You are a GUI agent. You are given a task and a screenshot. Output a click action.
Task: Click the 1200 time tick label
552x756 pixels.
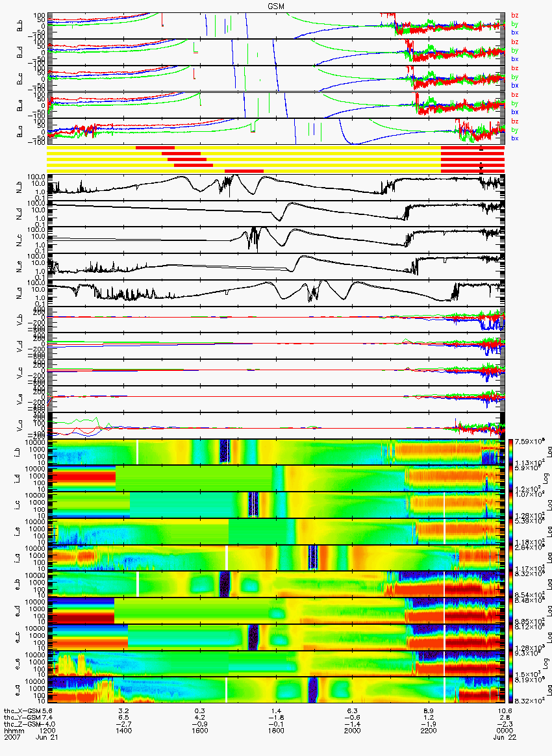[47, 731]
